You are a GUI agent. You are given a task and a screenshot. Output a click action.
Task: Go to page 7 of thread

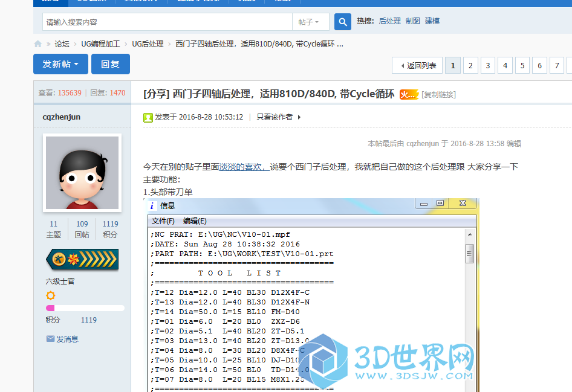557,66
